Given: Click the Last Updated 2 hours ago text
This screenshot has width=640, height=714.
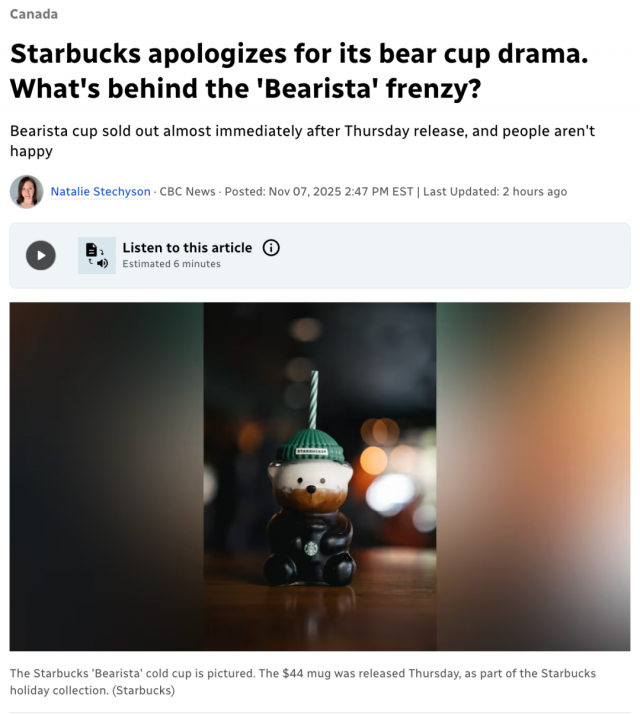Looking at the screenshot, I should pyautogui.click(x=495, y=192).
